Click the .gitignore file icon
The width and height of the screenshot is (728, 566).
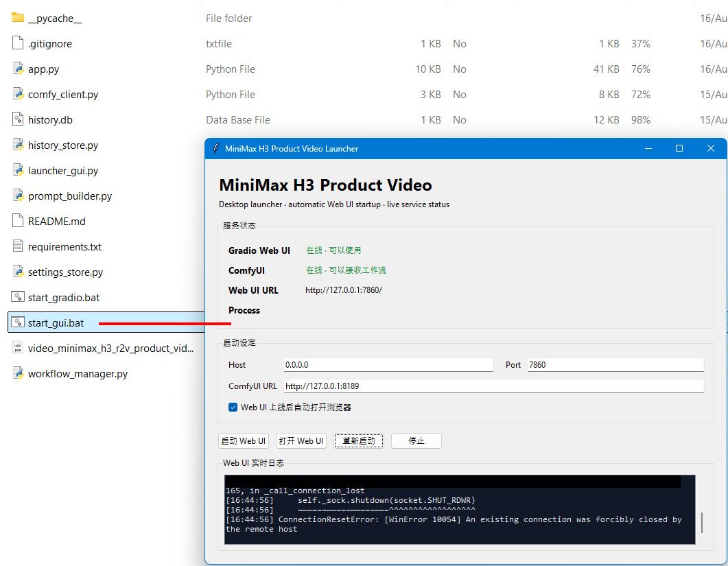(18, 43)
